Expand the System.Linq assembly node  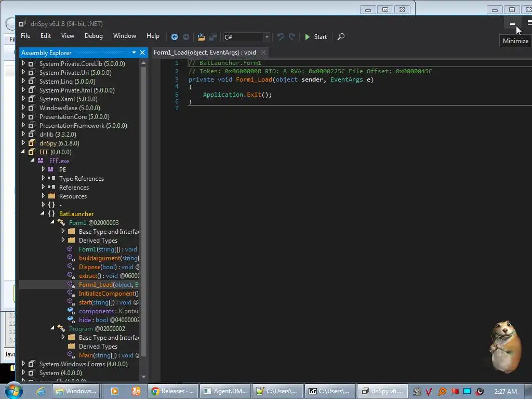coord(23,81)
